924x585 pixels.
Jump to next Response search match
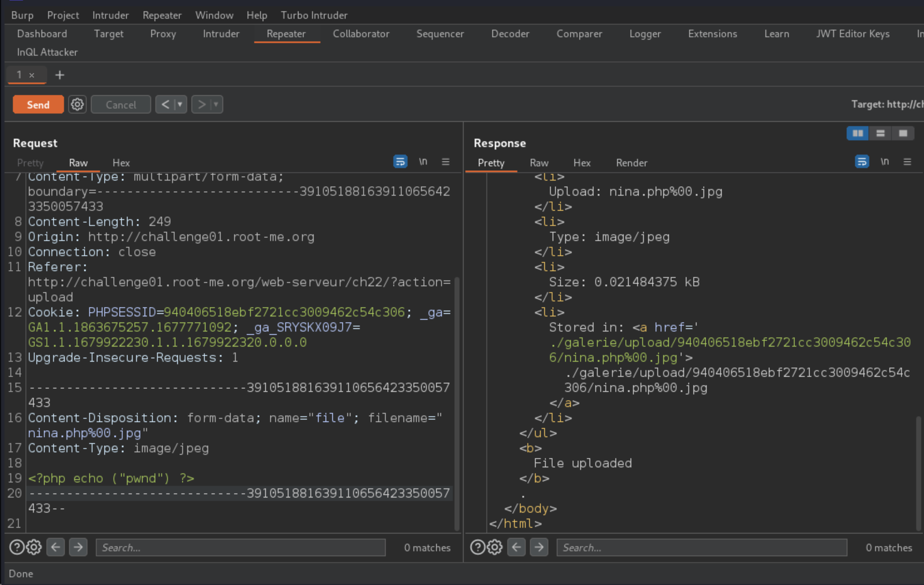tap(539, 547)
